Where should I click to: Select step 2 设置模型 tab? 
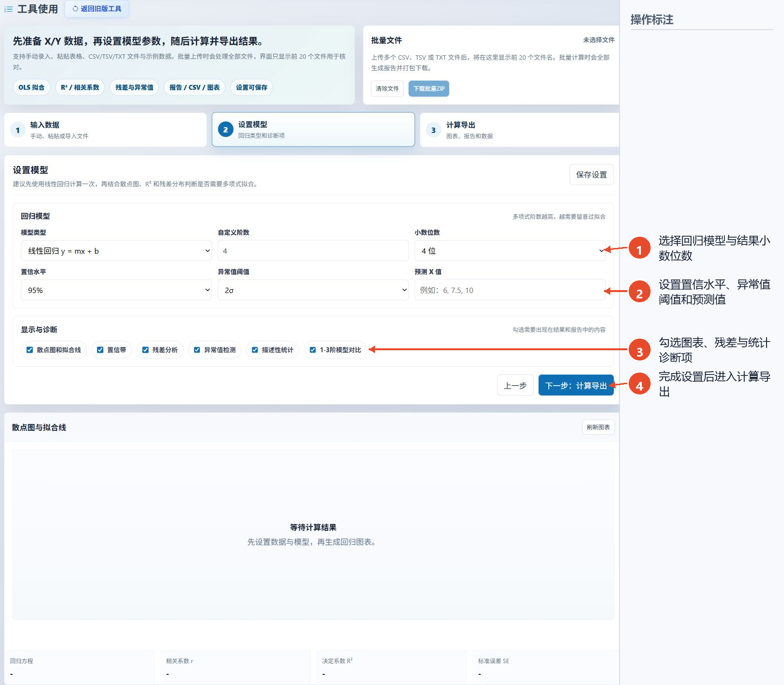[x=313, y=130]
